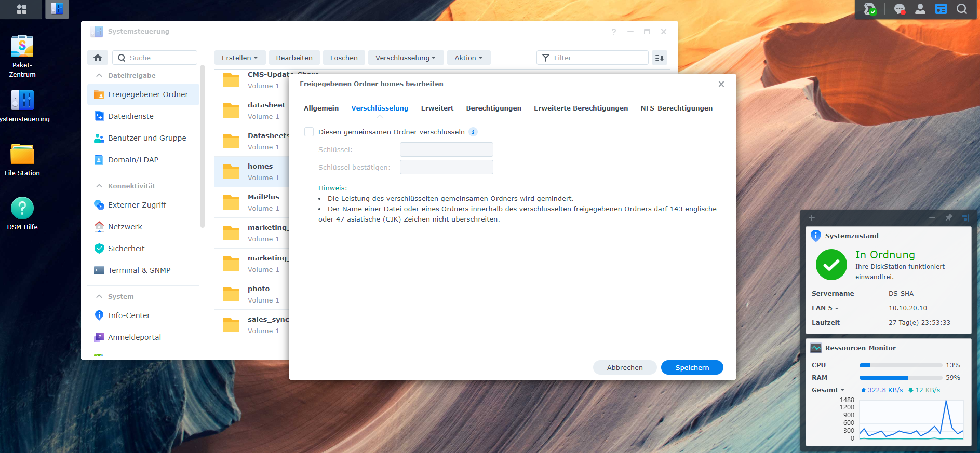Open the NFS-Berechtigungen tab
Screen dimensions: 980x453
pos(677,108)
